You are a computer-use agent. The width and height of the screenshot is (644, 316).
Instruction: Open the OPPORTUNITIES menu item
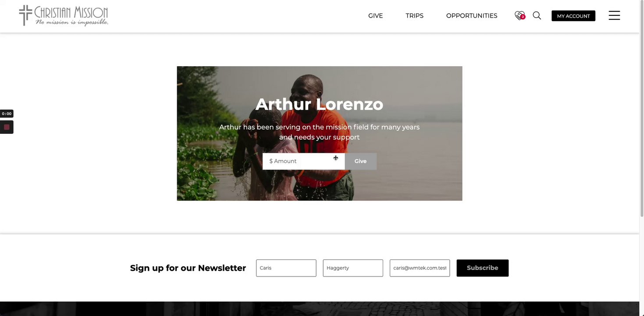point(472,16)
